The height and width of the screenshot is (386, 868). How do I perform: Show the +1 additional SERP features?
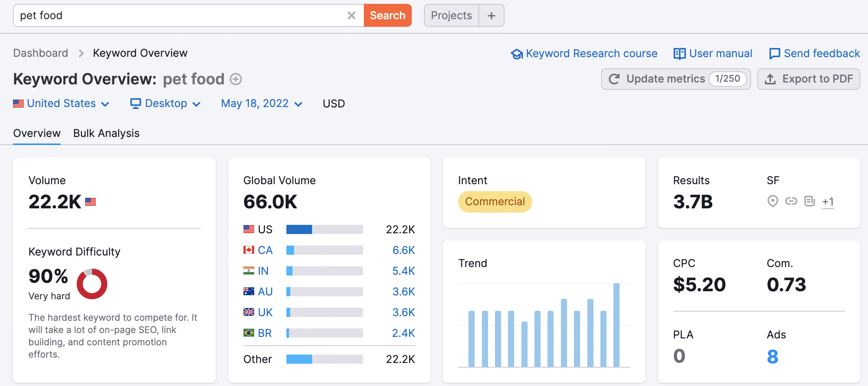(x=828, y=202)
